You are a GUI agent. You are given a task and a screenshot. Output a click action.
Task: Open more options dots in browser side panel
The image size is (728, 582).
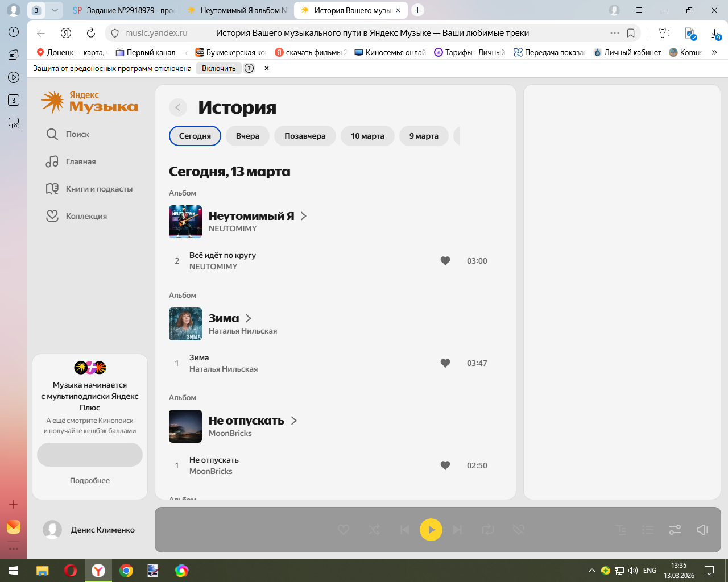[x=14, y=549]
